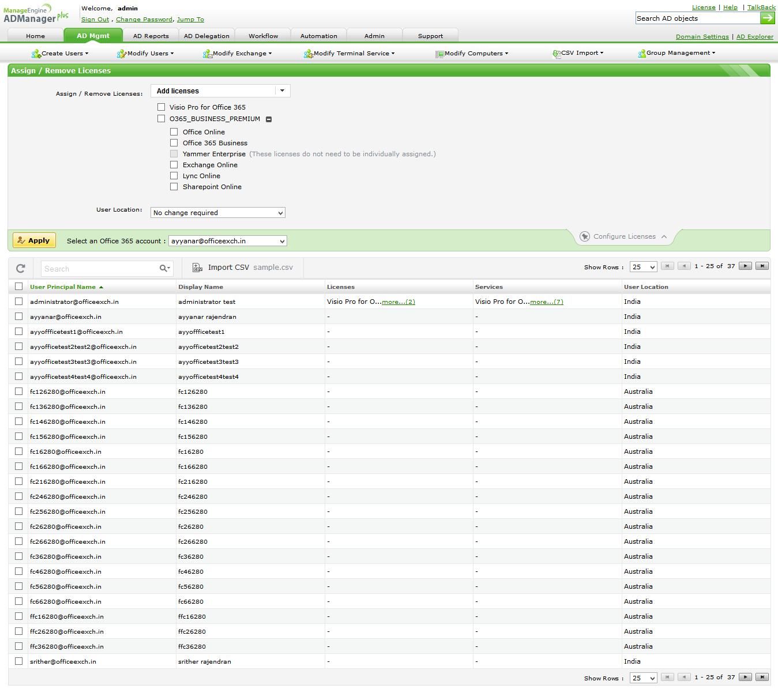Viewport: 778px width, 700px height.
Task: Jump to last page using the top pager icon
Action: tap(762, 266)
